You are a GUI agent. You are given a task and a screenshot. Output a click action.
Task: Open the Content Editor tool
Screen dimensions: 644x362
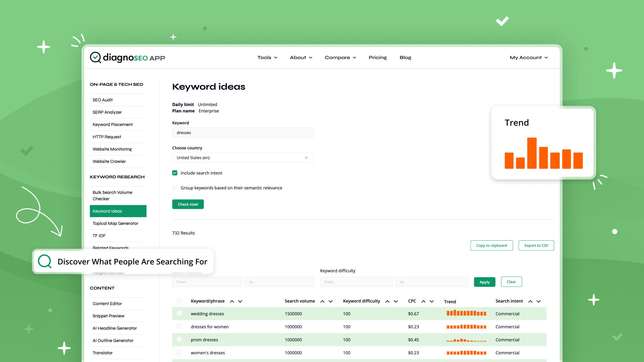[107, 303]
